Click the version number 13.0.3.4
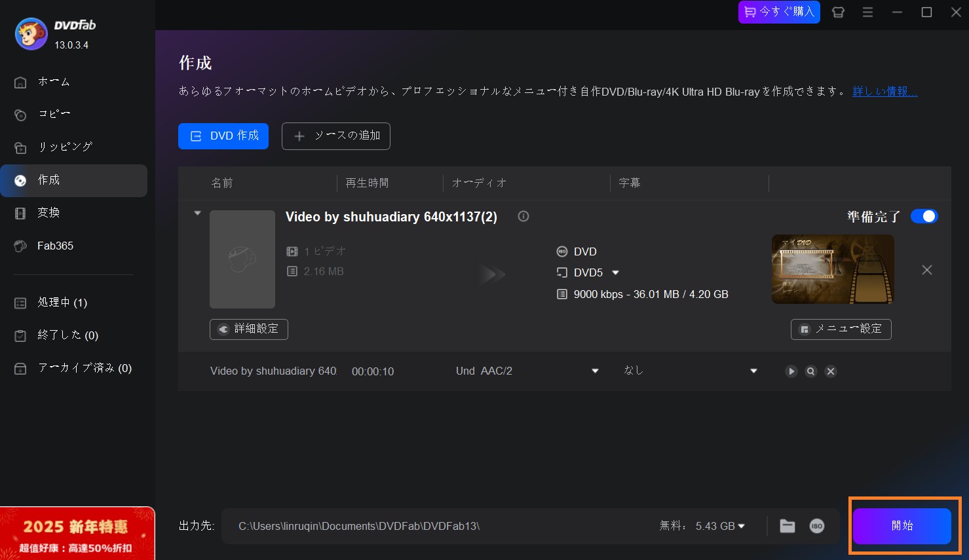The height and width of the screenshot is (560, 969). tap(71, 45)
